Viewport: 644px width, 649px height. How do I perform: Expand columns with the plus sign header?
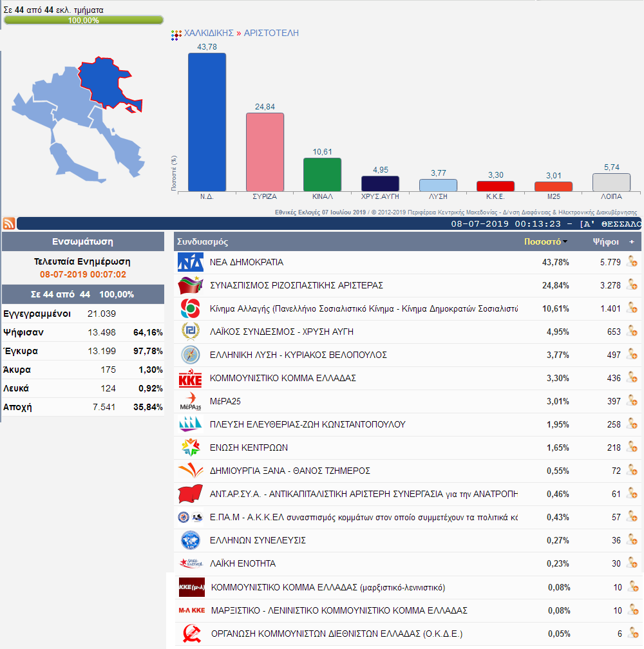[x=632, y=241]
